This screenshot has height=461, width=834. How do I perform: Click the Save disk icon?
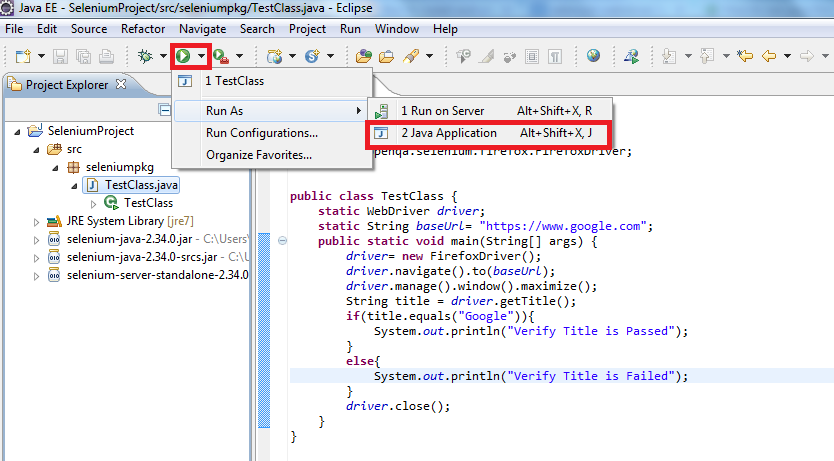pyautogui.click(x=60, y=56)
